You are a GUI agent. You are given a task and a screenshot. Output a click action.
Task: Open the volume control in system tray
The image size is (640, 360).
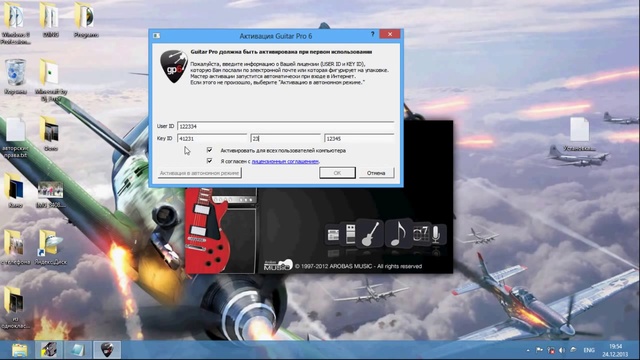(562, 350)
